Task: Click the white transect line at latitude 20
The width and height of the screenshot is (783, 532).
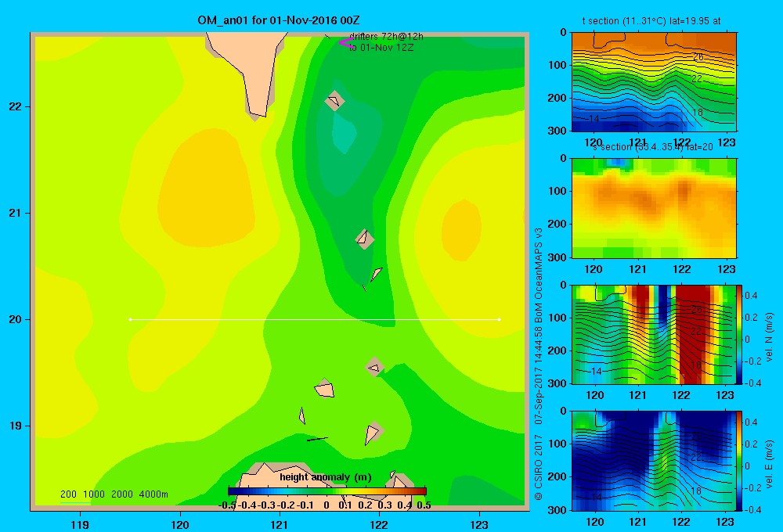Action: (315, 319)
